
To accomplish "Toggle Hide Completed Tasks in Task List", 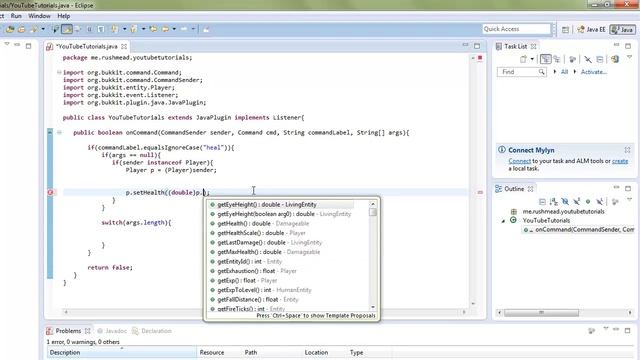I will pos(588,60).
